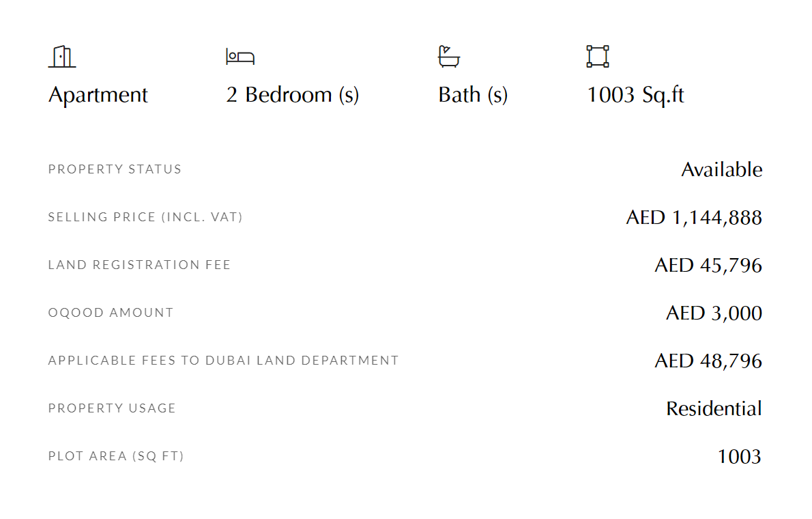
Task: Click the Land Registration Fee label
Action: click(x=139, y=265)
